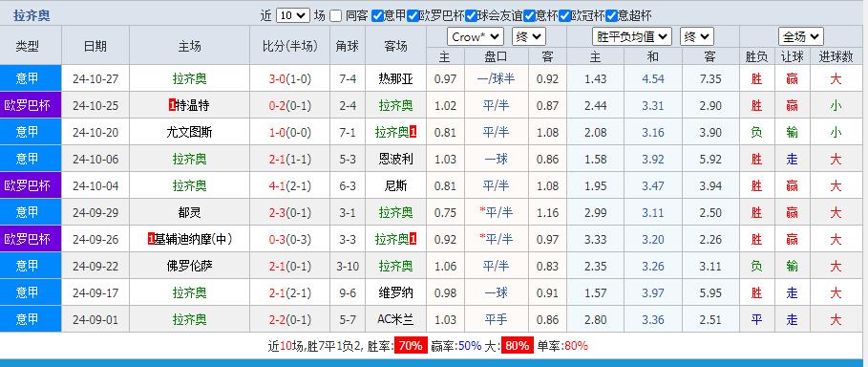
Task: Click the 日期 column header
Action: [95, 46]
